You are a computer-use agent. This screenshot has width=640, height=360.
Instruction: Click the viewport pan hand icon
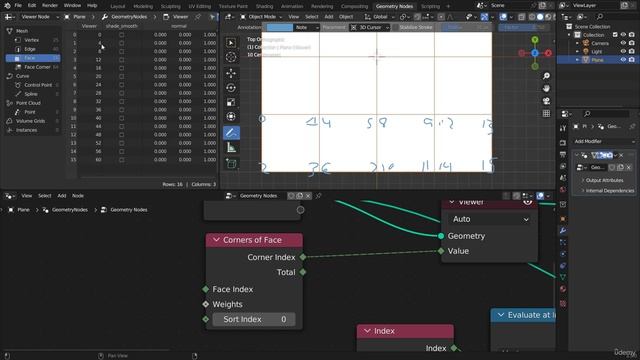coord(546,89)
